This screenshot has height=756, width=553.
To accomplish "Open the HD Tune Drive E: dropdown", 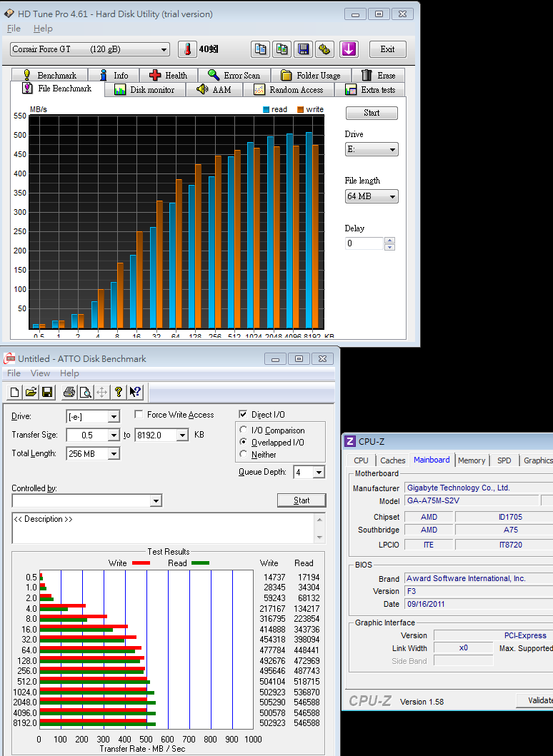I will point(372,149).
